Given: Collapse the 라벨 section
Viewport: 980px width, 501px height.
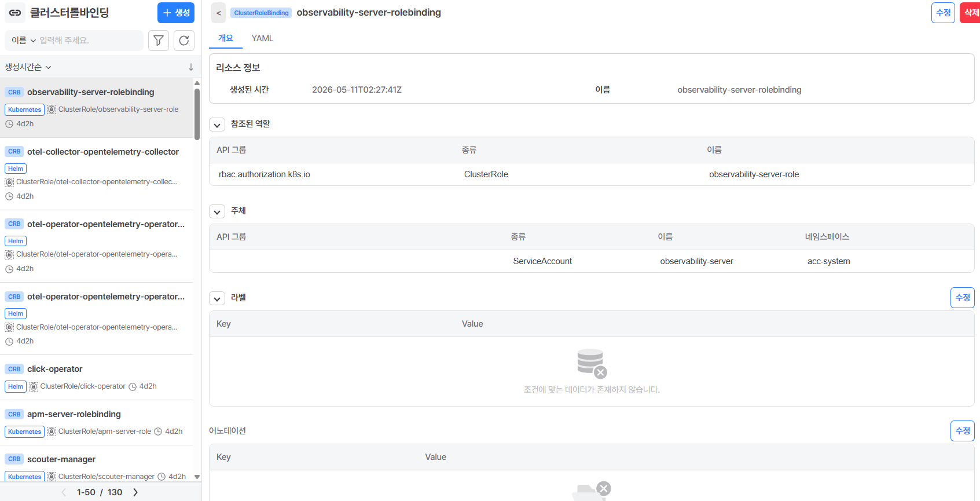Looking at the screenshot, I should click(217, 298).
